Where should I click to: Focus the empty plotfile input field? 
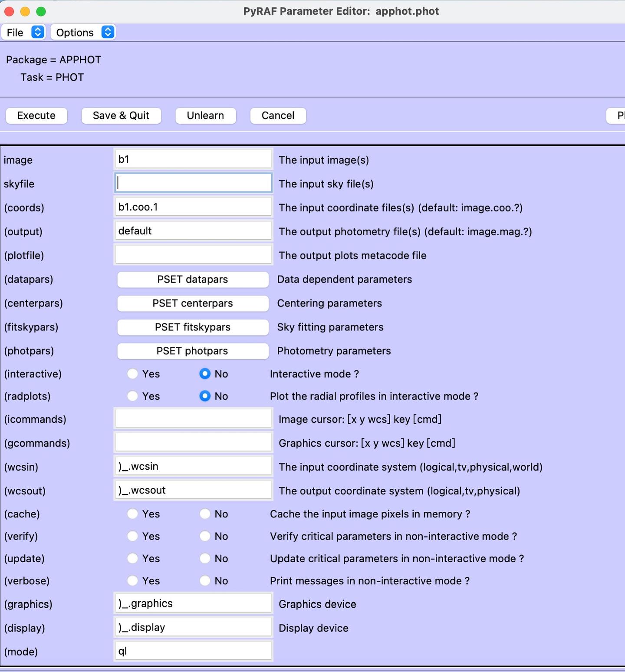click(x=193, y=255)
